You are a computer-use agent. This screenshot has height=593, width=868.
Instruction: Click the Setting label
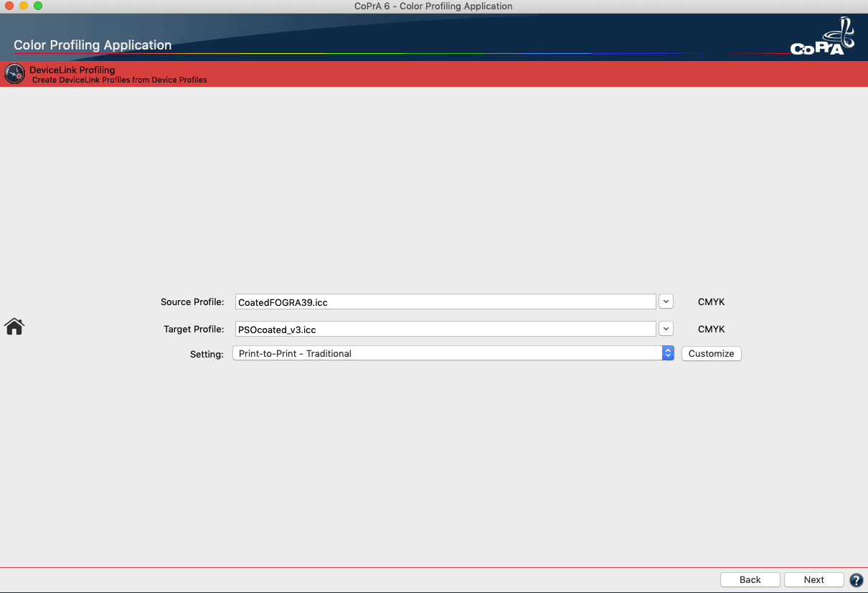click(207, 355)
